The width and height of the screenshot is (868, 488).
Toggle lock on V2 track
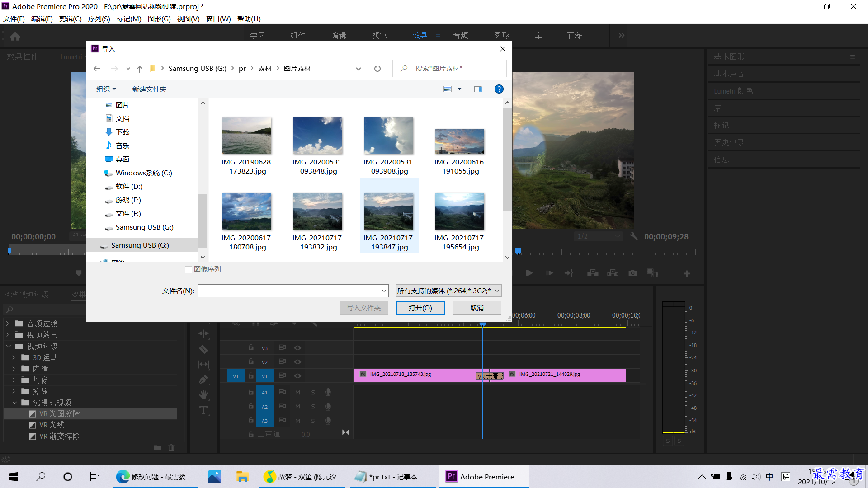tap(251, 362)
